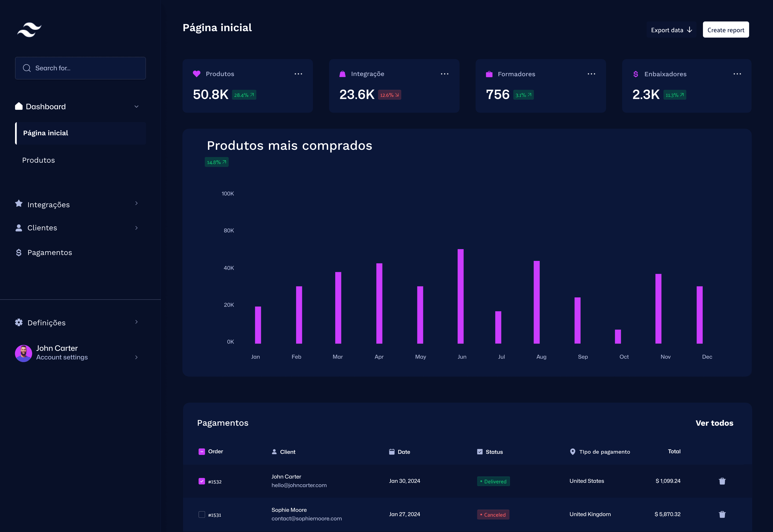
Task: Check the order #1531 checkbox
Action: [202, 514]
